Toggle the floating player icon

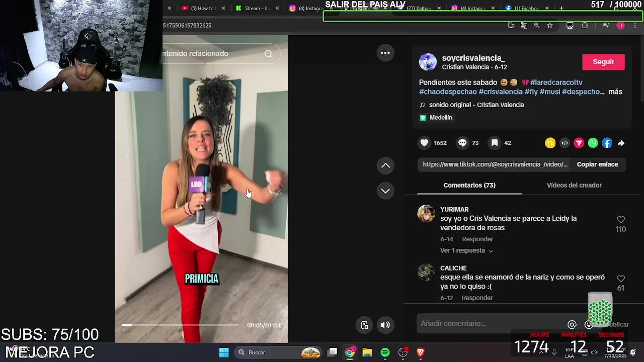(365, 325)
